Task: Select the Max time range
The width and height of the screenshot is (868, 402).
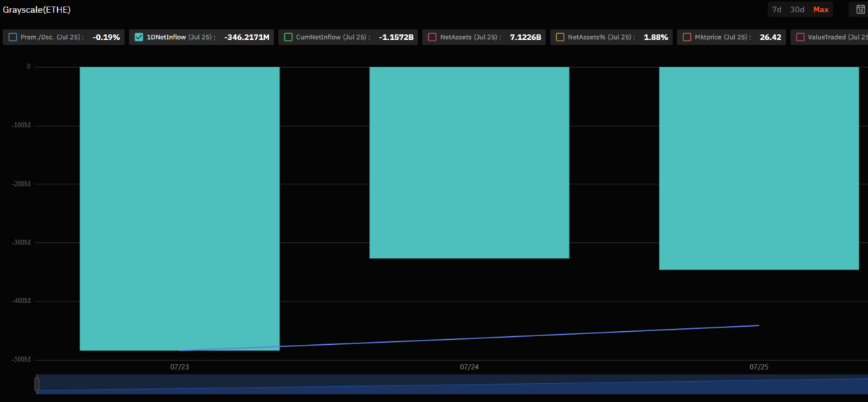Action: click(821, 9)
